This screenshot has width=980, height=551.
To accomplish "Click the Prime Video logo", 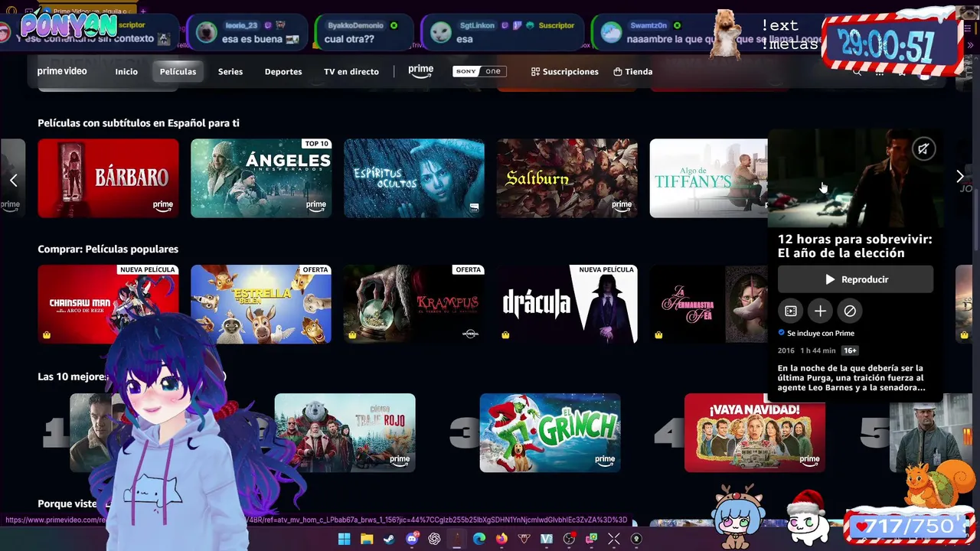I will (62, 71).
